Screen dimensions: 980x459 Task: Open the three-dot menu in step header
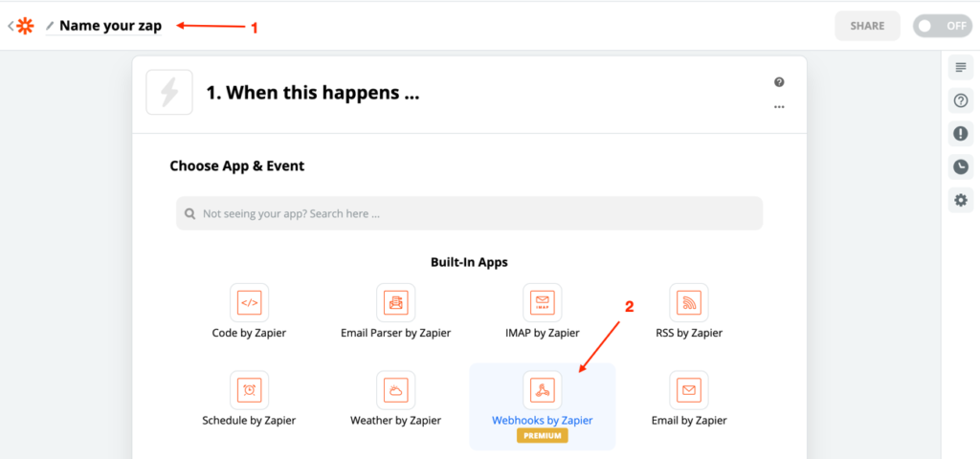pyautogui.click(x=779, y=107)
